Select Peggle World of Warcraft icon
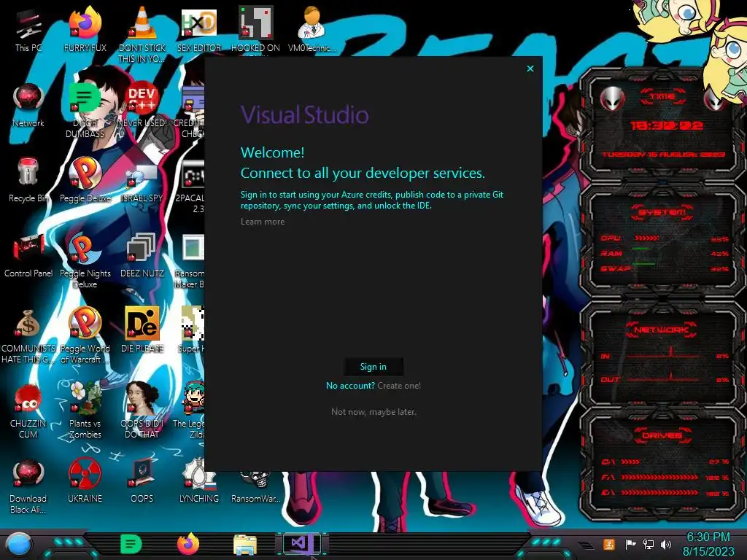The image size is (747, 560). tap(85, 335)
